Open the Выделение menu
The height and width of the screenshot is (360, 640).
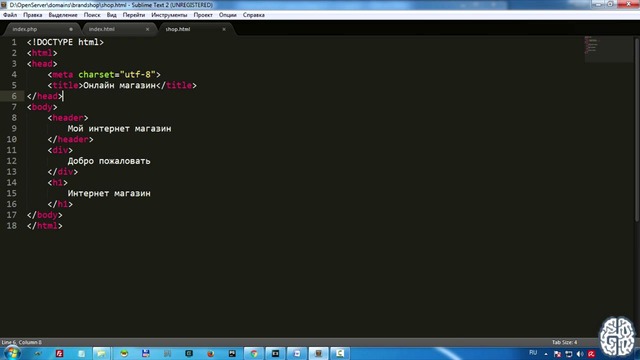pos(63,15)
